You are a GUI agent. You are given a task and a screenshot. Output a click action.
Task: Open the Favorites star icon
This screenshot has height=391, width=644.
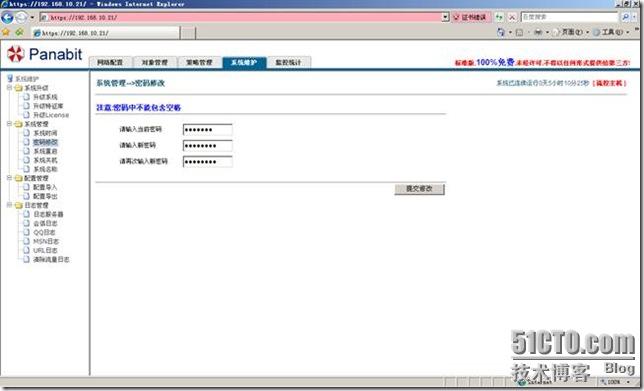click(6, 32)
